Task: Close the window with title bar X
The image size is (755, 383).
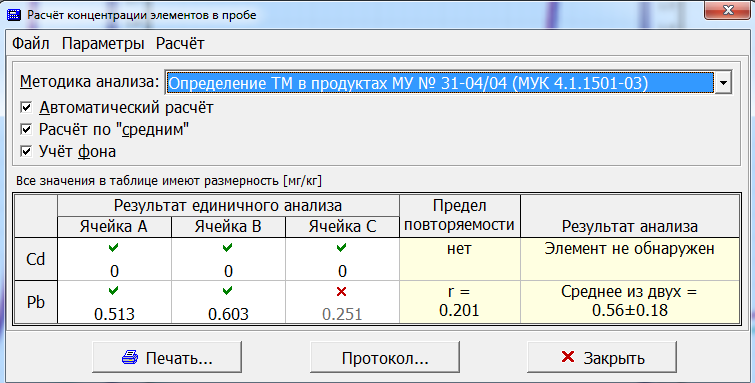Action: [x=728, y=10]
